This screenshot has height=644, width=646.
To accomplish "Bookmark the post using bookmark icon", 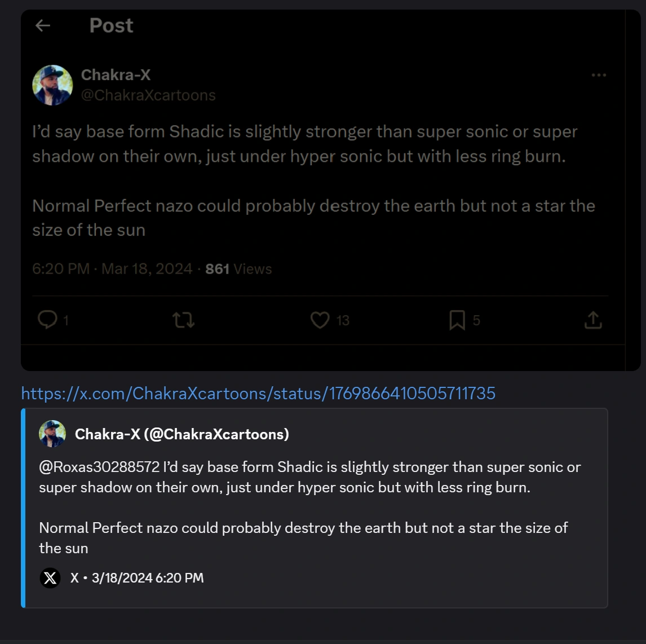I will click(x=457, y=320).
